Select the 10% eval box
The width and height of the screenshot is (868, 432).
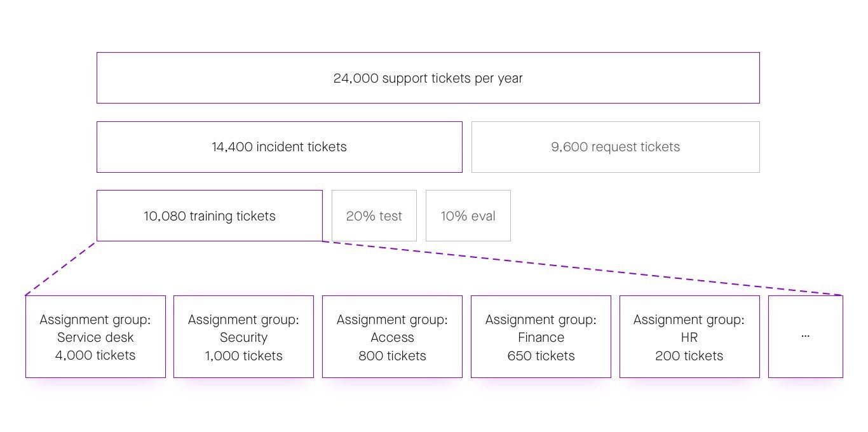click(x=468, y=216)
